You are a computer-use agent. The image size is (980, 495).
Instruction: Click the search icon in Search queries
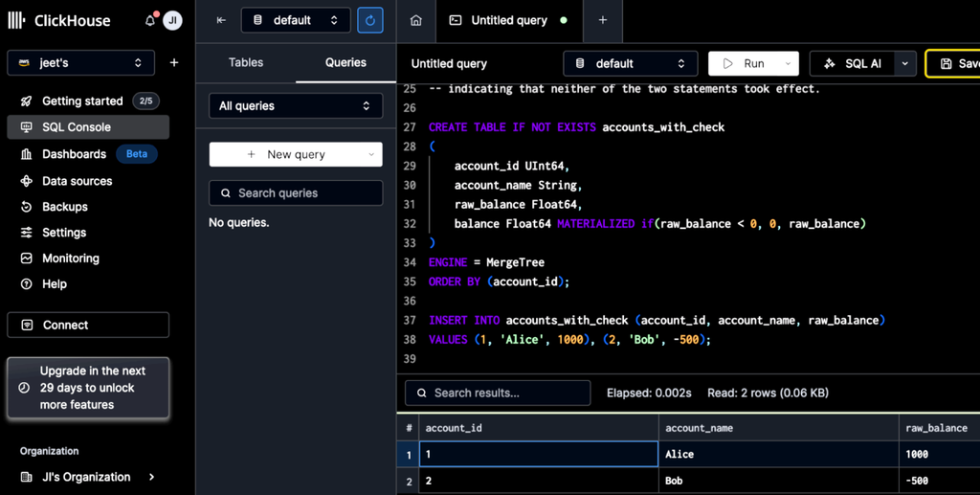click(226, 193)
